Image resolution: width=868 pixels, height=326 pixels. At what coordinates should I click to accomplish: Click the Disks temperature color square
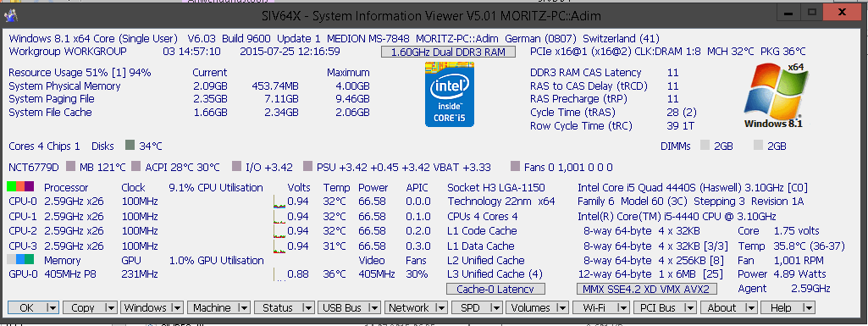pos(130,146)
